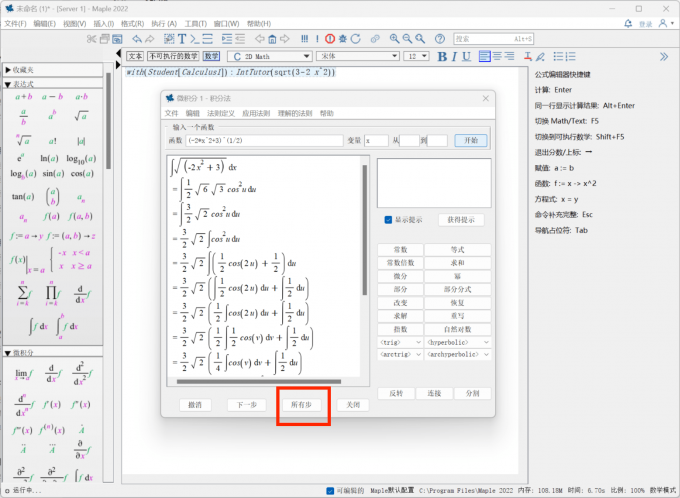Viewport: 680px width, 498px height.
Task: Click the 下一步 button
Action: [247, 405]
